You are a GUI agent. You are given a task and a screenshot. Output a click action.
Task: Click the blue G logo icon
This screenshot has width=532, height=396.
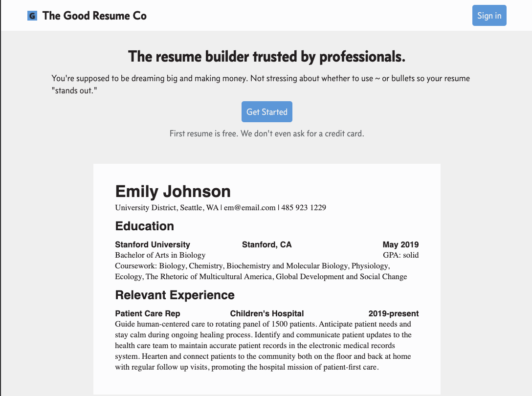32,16
